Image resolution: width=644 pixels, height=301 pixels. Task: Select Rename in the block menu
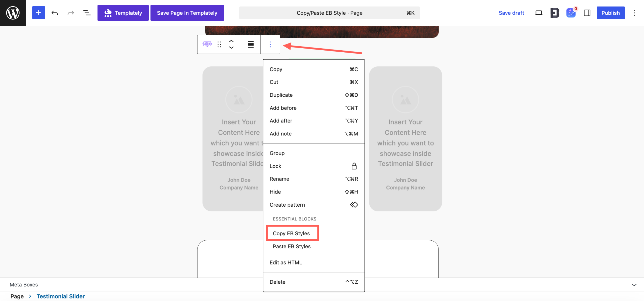point(314,179)
